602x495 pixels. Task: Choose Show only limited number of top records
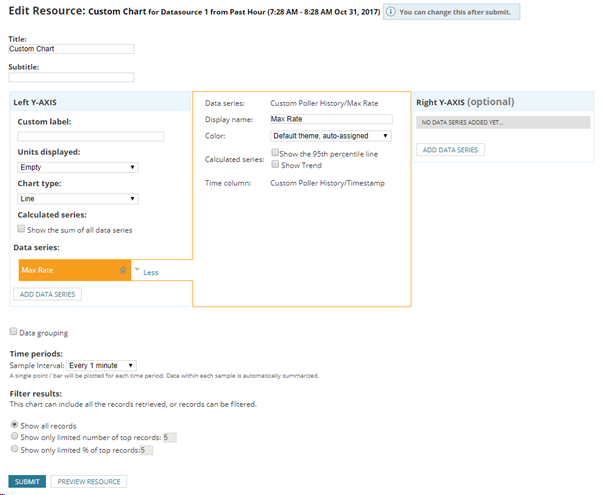click(14, 436)
